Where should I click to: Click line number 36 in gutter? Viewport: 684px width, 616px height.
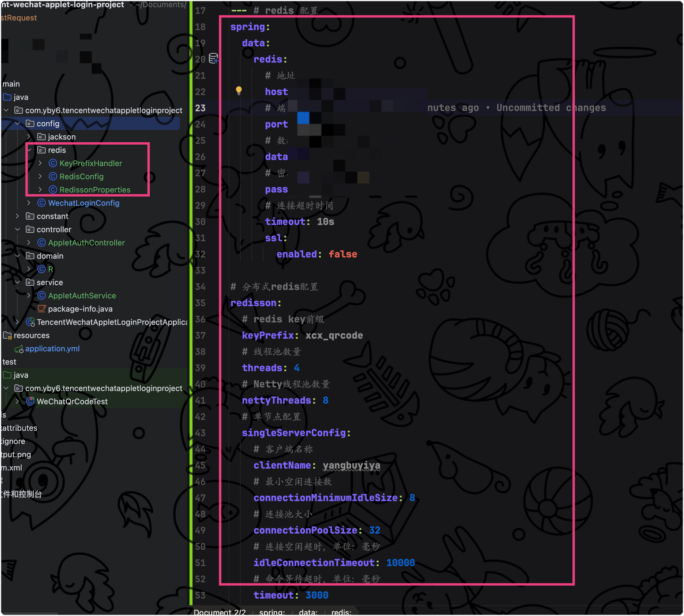click(x=200, y=319)
